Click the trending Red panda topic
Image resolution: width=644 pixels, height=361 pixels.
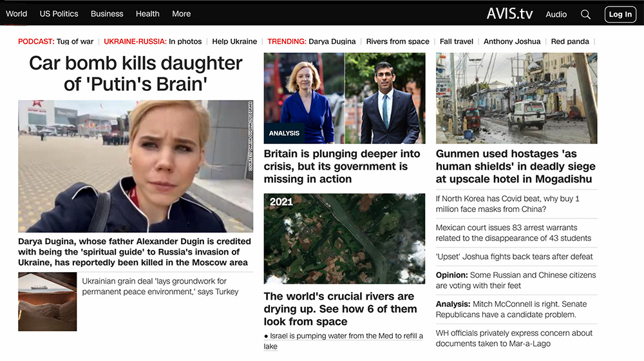tap(570, 41)
